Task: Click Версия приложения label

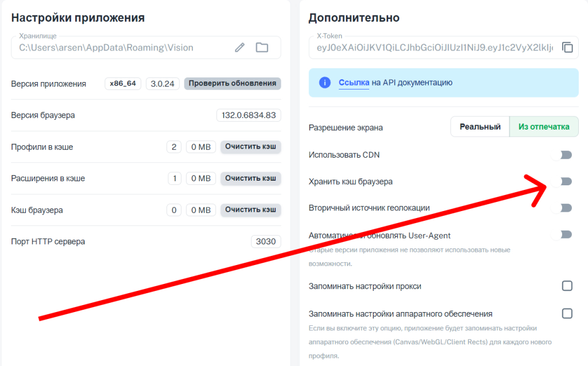Action: [x=48, y=84]
